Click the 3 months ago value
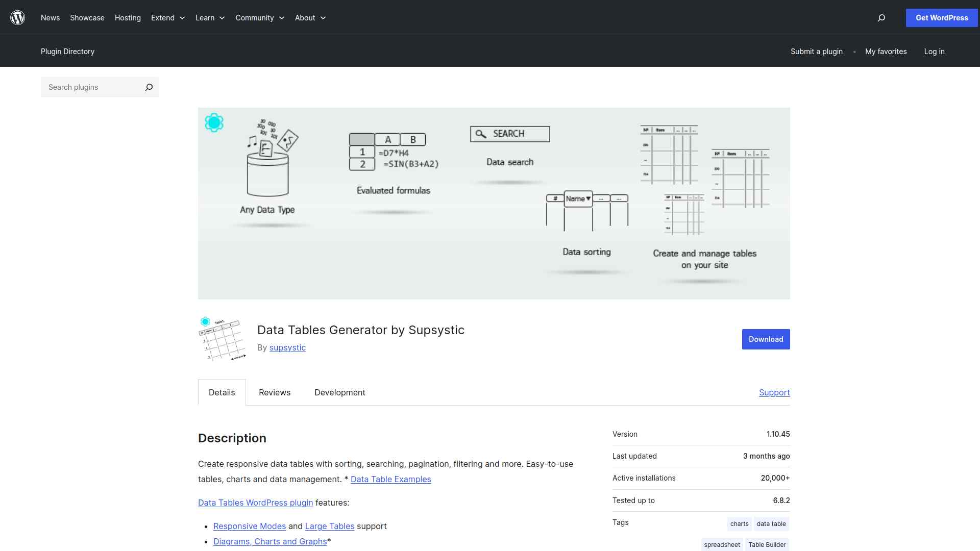This screenshot has height=551, width=980. [767, 456]
